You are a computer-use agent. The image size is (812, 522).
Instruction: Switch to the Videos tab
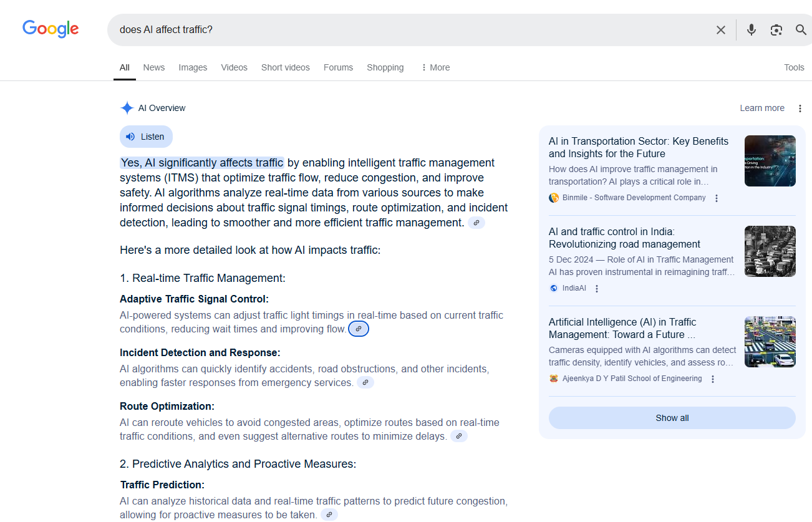[234, 67]
